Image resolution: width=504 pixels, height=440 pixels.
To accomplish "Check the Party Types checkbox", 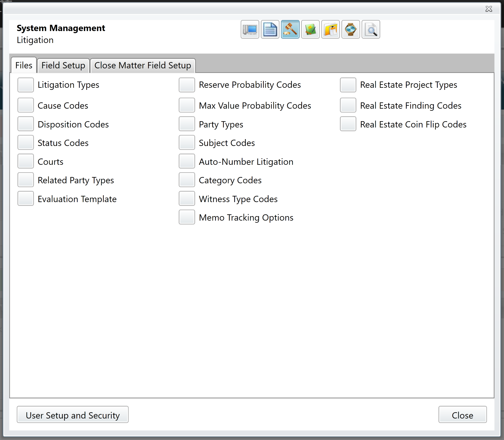I will [187, 124].
